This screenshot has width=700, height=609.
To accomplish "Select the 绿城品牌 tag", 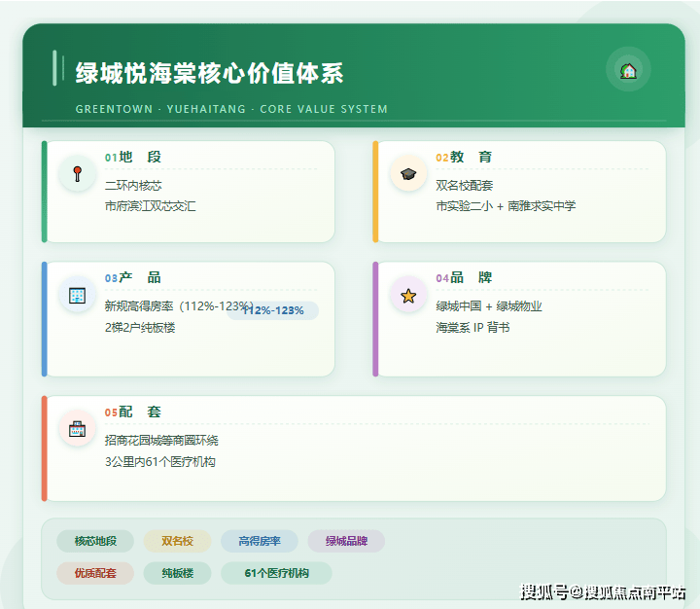I will (346, 541).
